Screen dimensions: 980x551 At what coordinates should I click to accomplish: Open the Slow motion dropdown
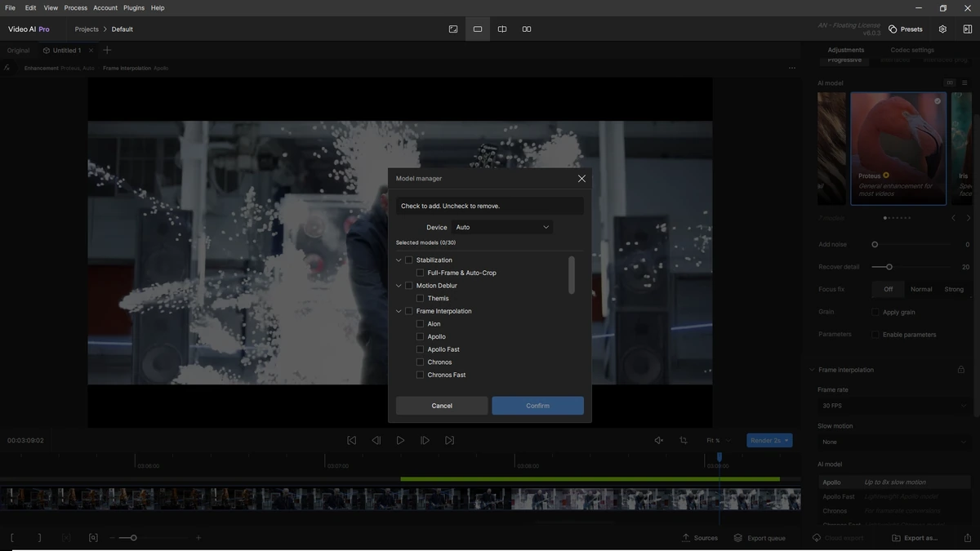[x=894, y=442]
